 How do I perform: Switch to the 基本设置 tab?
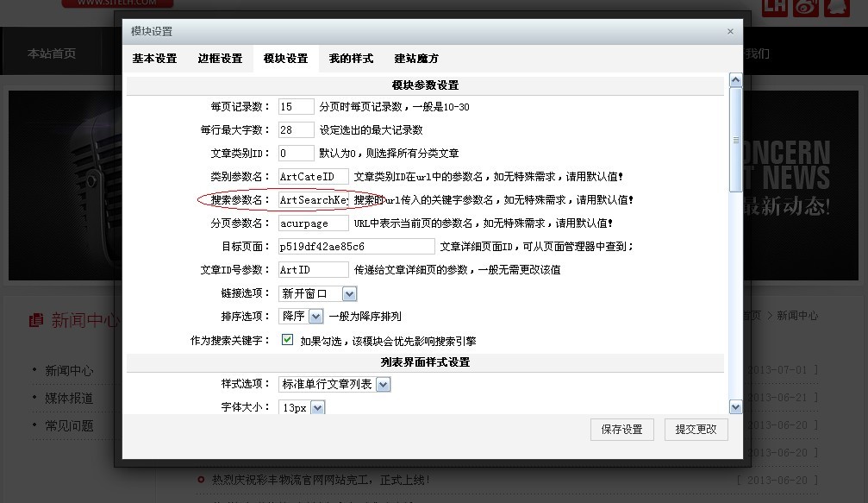click(x=154, y=58)
